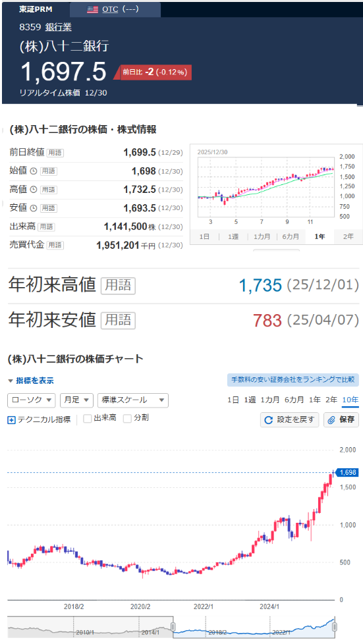
Task: Select 1日 on the mini chart
Action: [x=204, y=236]
